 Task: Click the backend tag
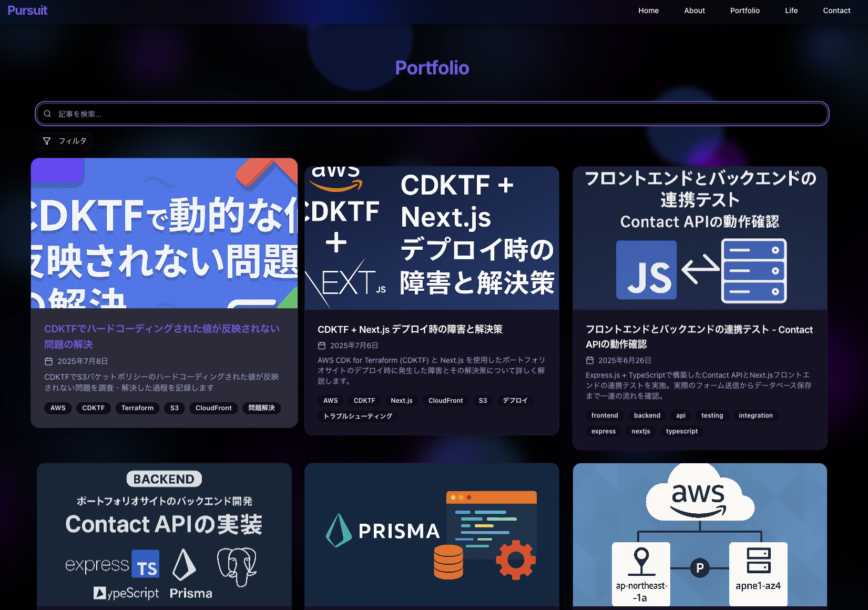point(647,415)
